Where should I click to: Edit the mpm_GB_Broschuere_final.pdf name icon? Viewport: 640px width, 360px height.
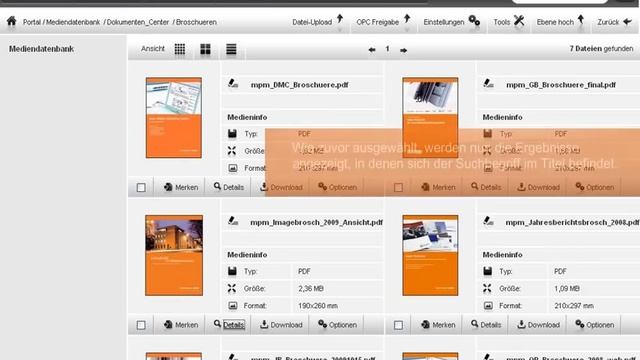point(488,84)
